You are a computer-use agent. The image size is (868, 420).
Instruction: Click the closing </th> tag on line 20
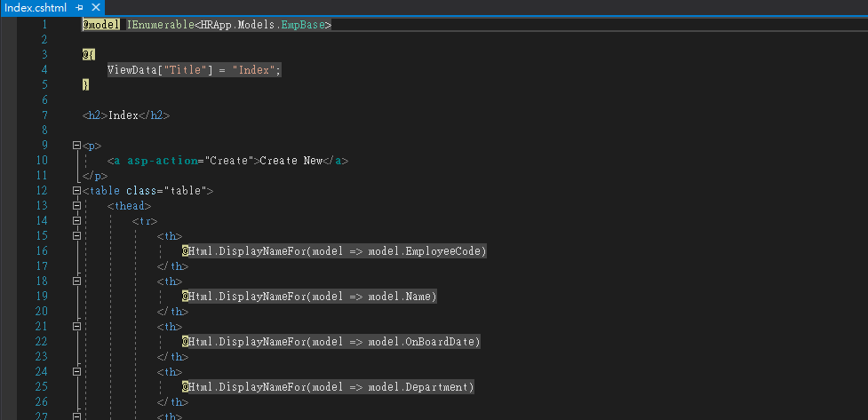point(172,312)
